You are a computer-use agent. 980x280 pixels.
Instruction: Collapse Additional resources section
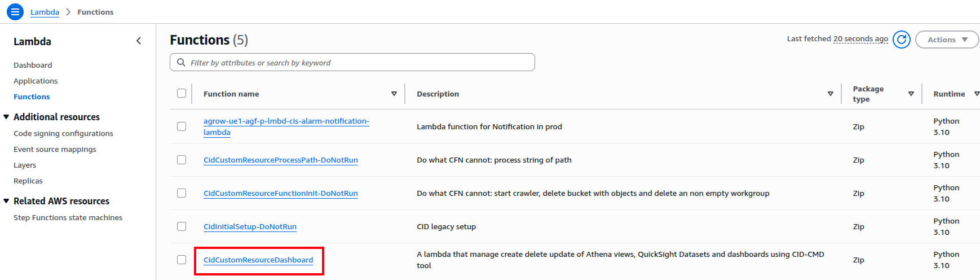(7, 117)
